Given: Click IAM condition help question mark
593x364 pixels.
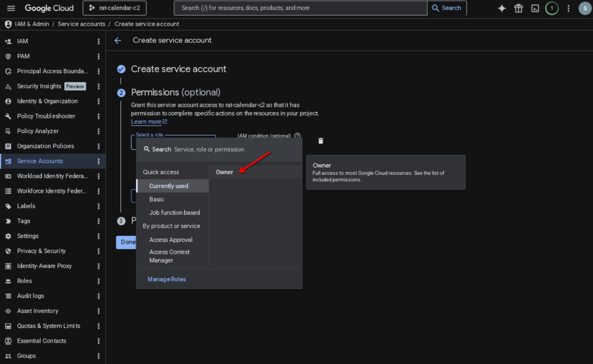Looking at the screenshot, I should point(297,136).
